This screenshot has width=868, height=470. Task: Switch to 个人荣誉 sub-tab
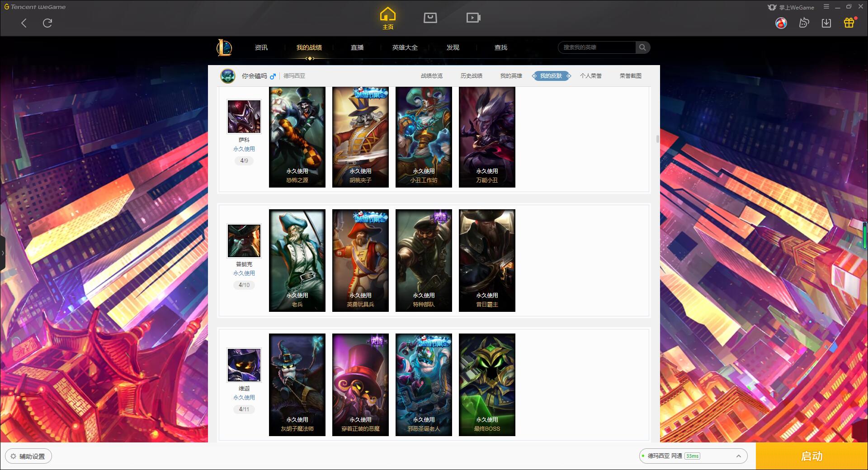pyautogui.click(x=591, y=76)
